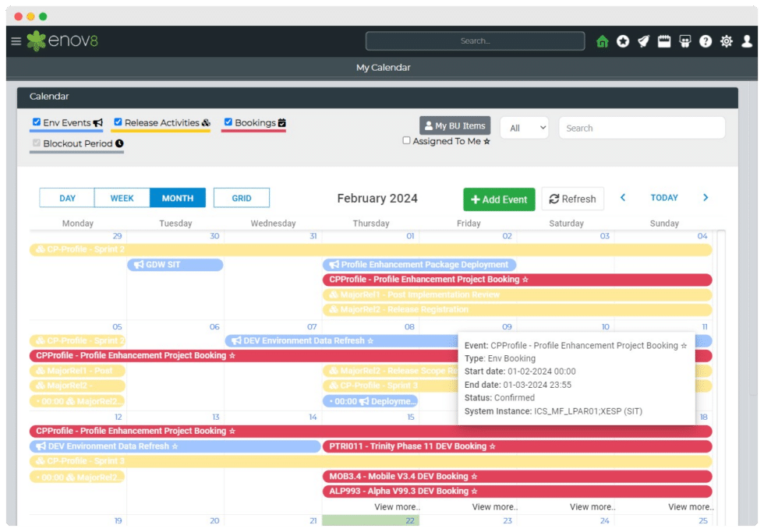Click the Favorites star icon

click(x=623, y=41)
